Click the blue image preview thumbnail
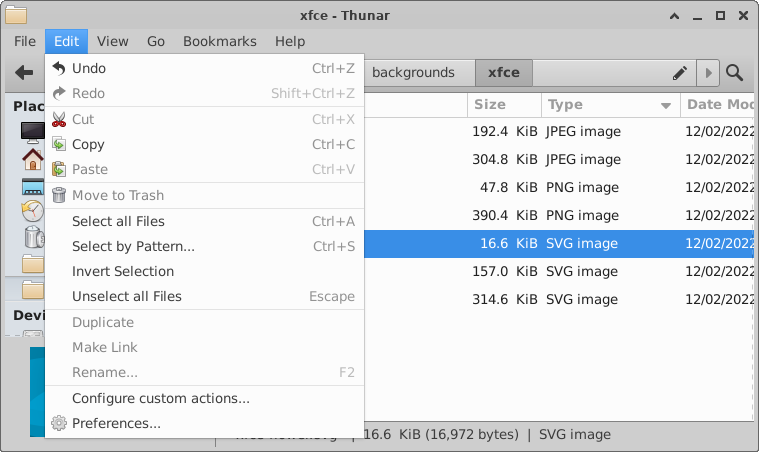 (x=37, y=392)
